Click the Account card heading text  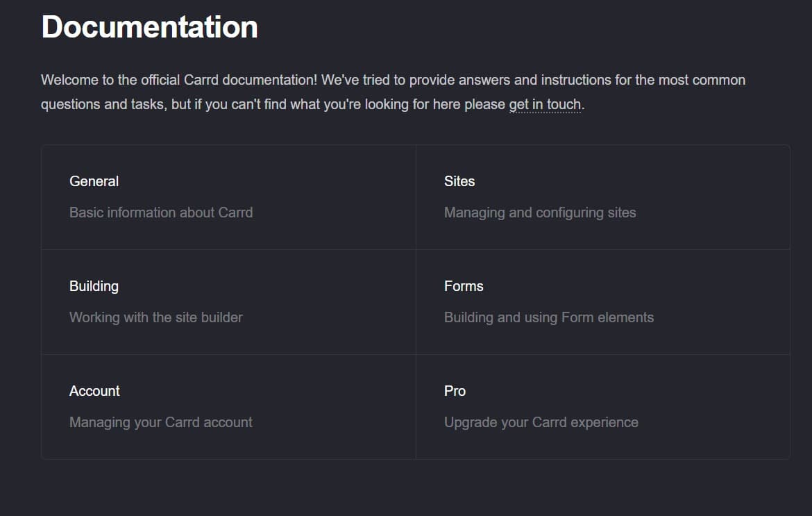click(x=94, y=391)
